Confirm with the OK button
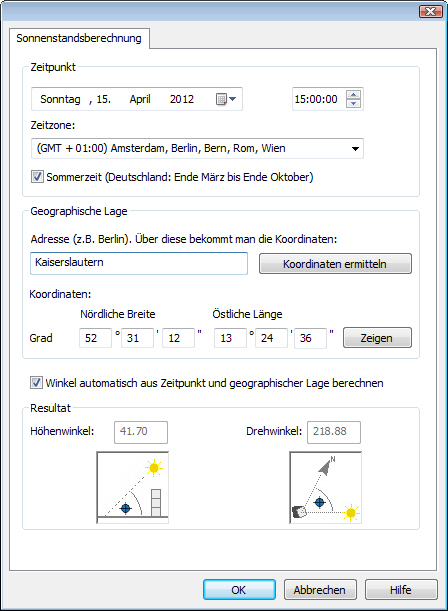The width and height of the screenshot is (448, 611). coord(239,590)
